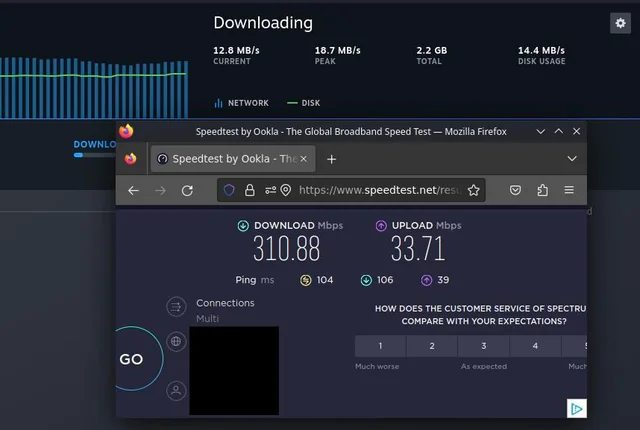The width and height of the screenshot is (640, 430).
Task: Click the 310.88 download result
Action: (x=287, y=248)
